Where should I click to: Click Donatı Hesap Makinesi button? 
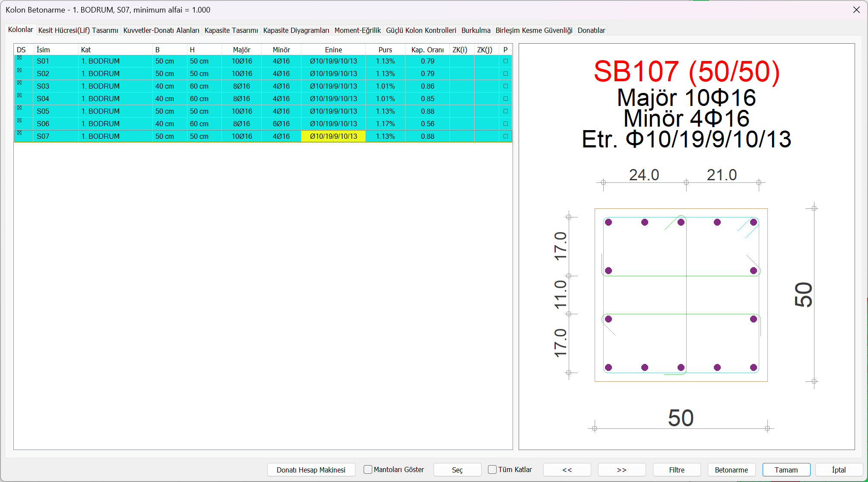point(311,470)
